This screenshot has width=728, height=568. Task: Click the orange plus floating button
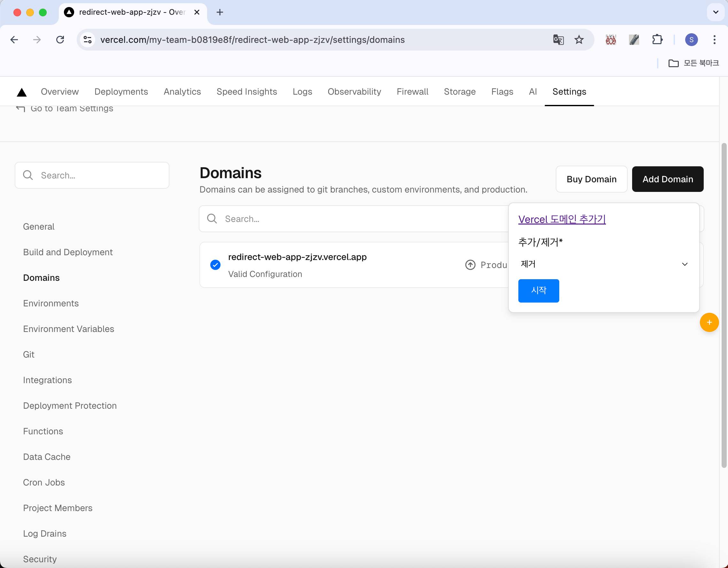(709, 322)
